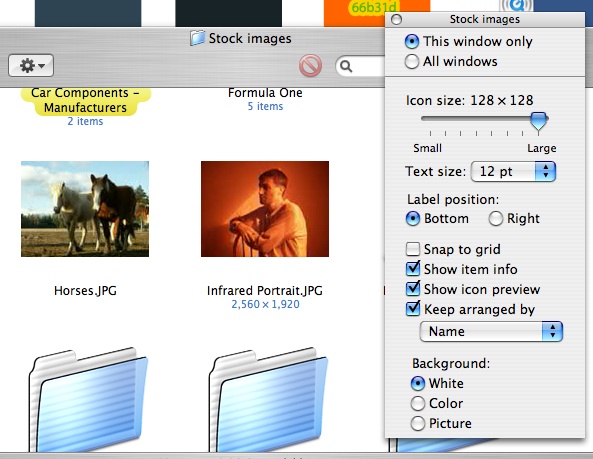Viewport: 593px width, 459px height.
Task: Open the Text size 12 pt dropdown
Action: point(513,172)
